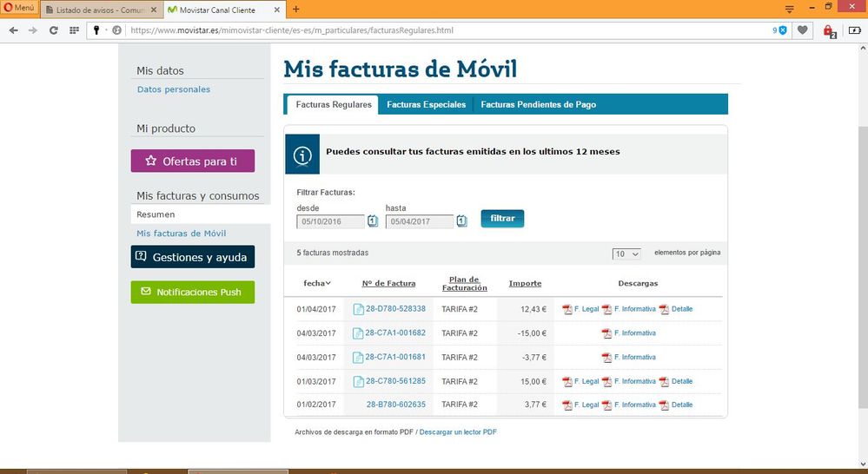This screenshot has width=868, height=474.
Task: Click the blue info icon in the banner
Action: pos(302,155)
